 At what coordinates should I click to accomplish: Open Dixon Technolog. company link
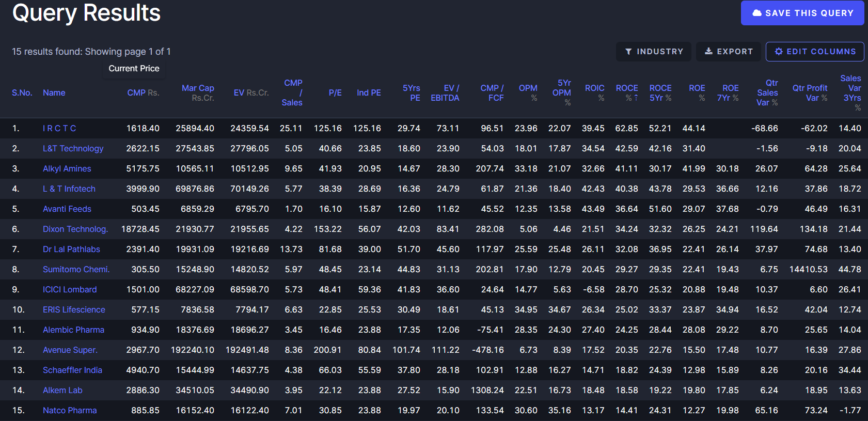click(x=75, y=229)
